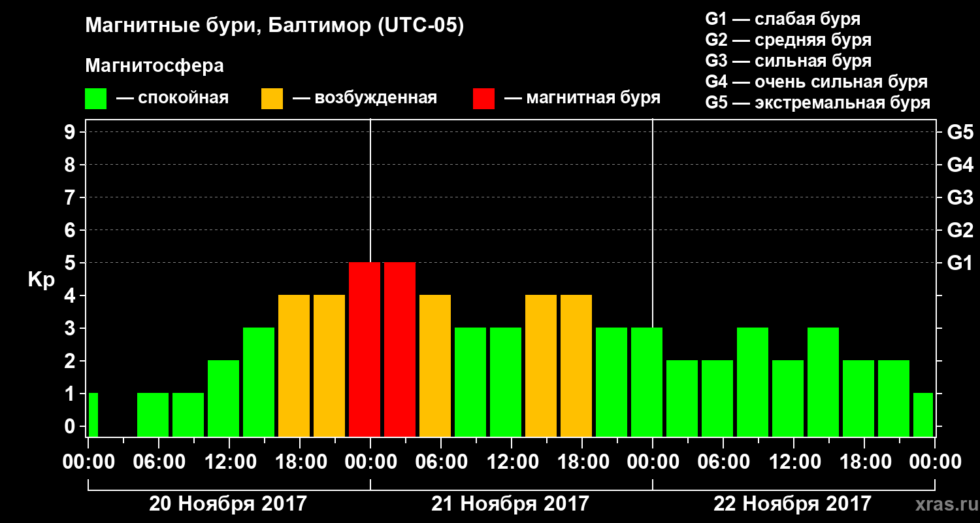Image resolution: width=980 pixels, height=523 pixels.
Task: Click the 18:00 tick label above 22 Ноября
Action: click(864, 462)
